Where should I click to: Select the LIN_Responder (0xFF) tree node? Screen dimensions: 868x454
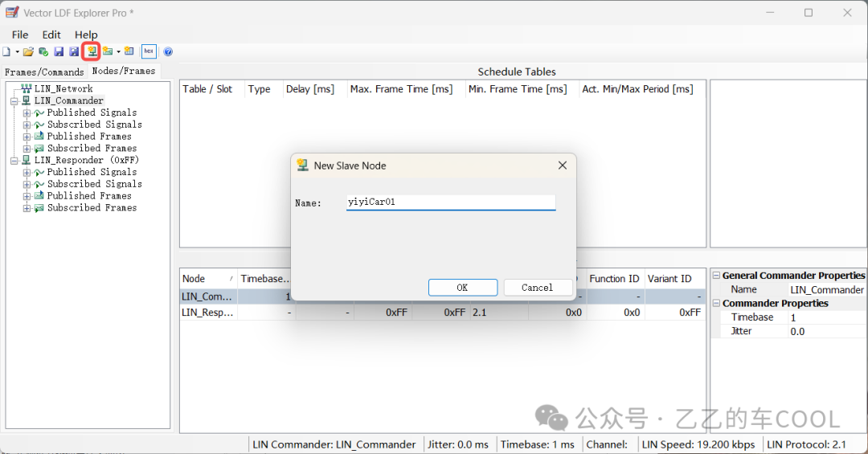(x=86, y=160)
